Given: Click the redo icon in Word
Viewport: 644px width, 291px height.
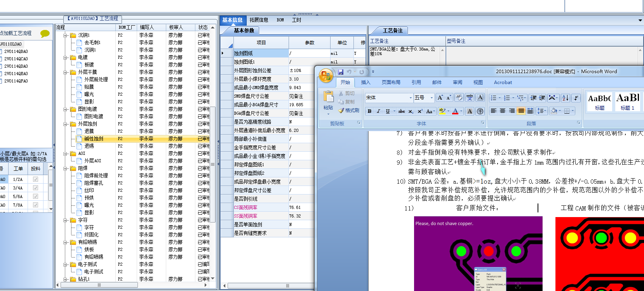Looking at the screenshot, I should point(362,72).
